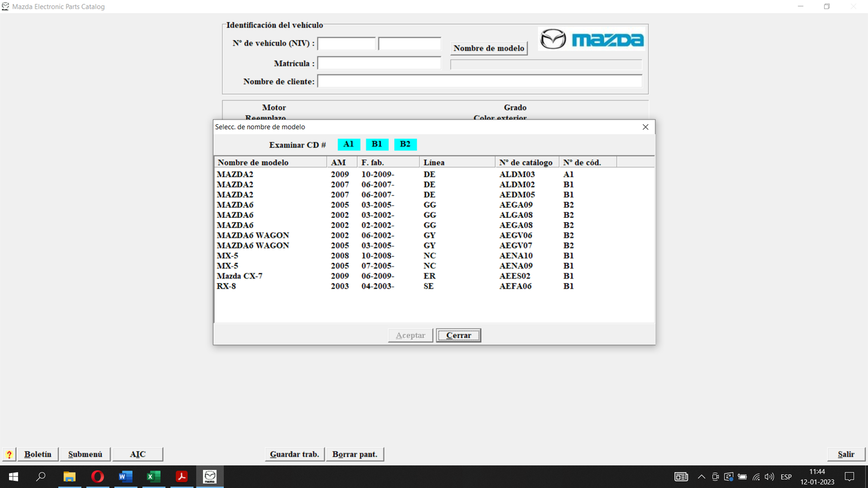Sort by Nombre de modelo column header

[271, 163]
